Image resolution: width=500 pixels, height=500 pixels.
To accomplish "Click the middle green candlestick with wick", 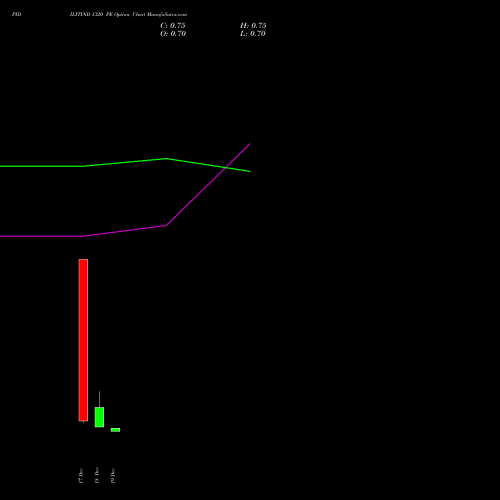I will [x=99, y=417].
